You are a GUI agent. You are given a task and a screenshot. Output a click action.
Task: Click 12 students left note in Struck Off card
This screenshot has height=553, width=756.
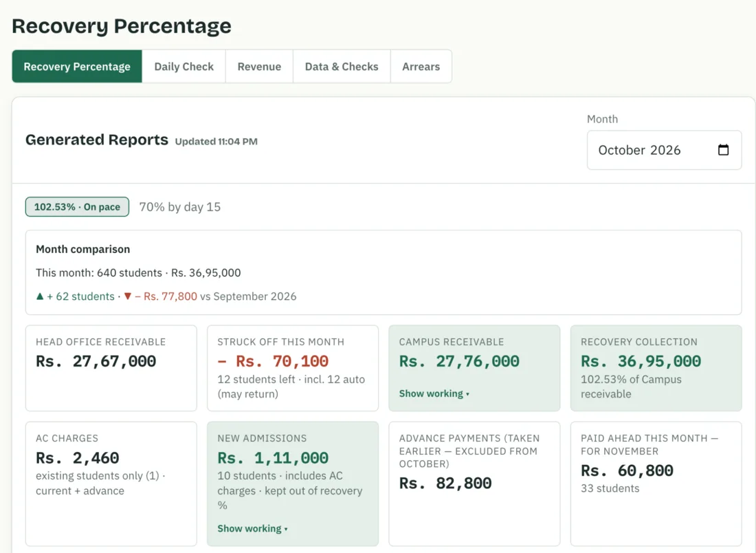(x=291, y=387)
